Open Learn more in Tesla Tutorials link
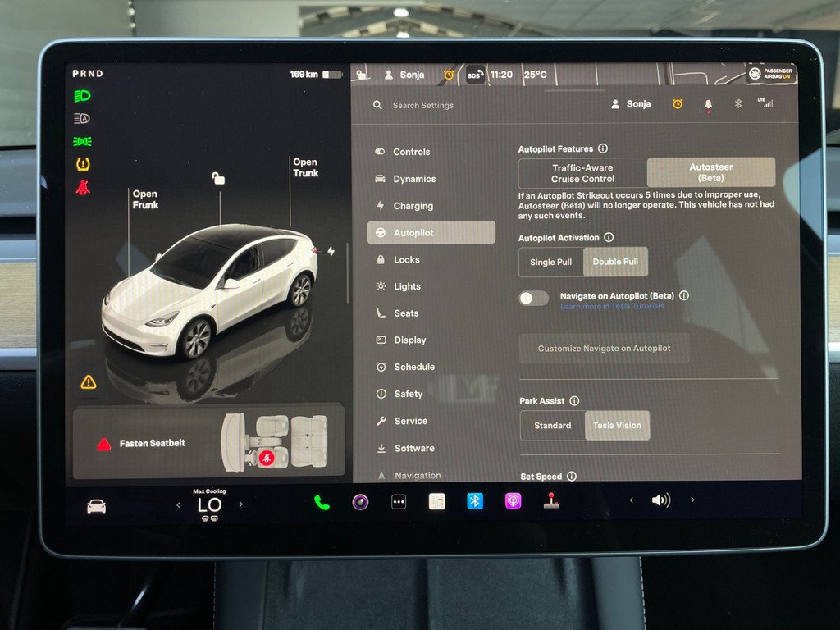This screenshot has height=630, width=840. coord(612,306)
